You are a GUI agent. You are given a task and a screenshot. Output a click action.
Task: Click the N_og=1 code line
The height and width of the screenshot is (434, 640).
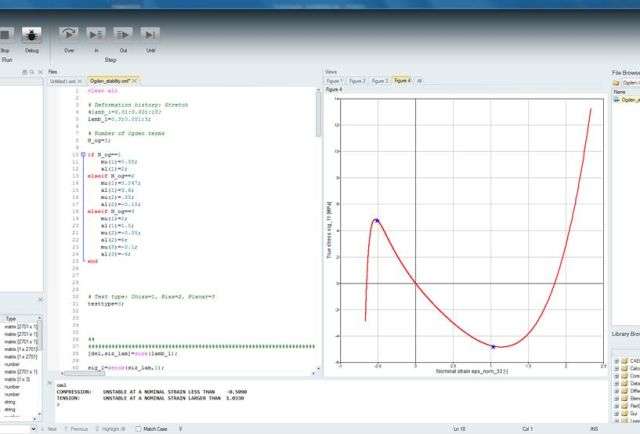click(99, 140)
